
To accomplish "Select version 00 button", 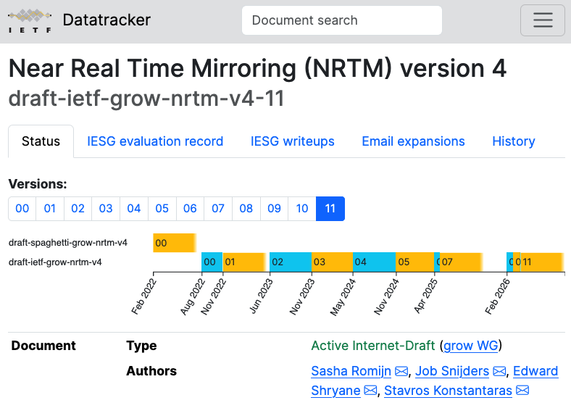I will pyautogui.click(x=22, y=209).
